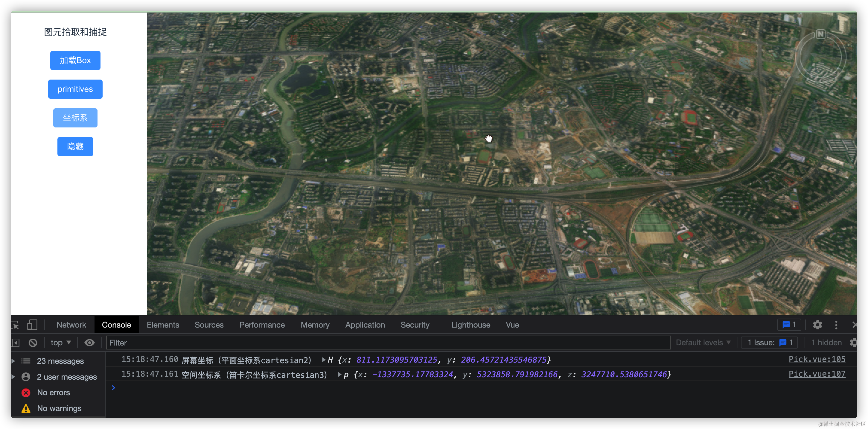The image size is (868, 429).
Task: Select the inspect element cursor tool
Action: [15, 325]
